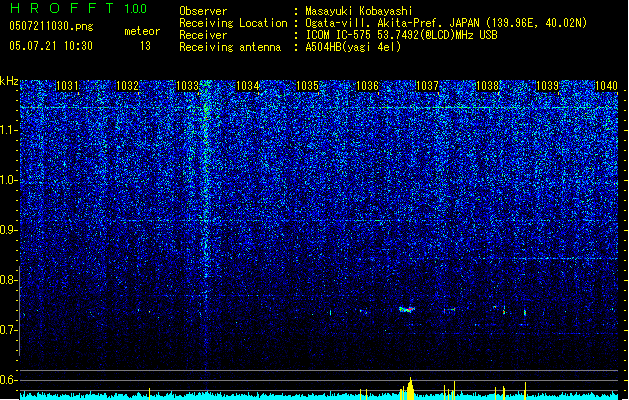This screenshot has width=629, height=400.
Task: Click the HROFFT 1.0.0 title text
Action: point(79,8)
